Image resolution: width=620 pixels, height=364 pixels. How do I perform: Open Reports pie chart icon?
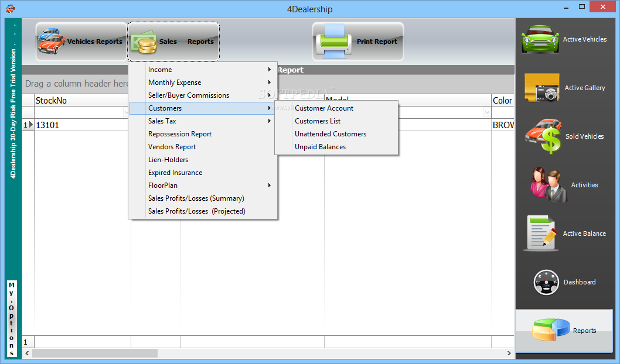click(x=551, y=330)
